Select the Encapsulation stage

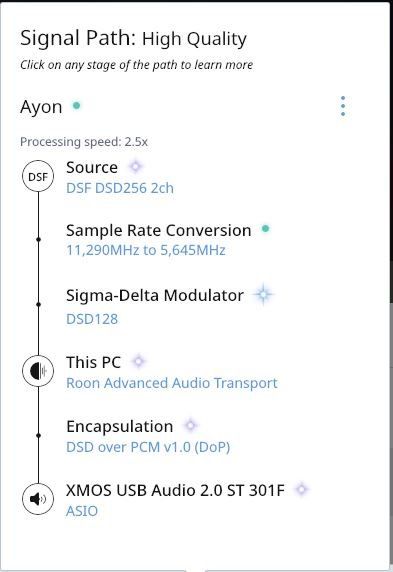click(120, 426)
